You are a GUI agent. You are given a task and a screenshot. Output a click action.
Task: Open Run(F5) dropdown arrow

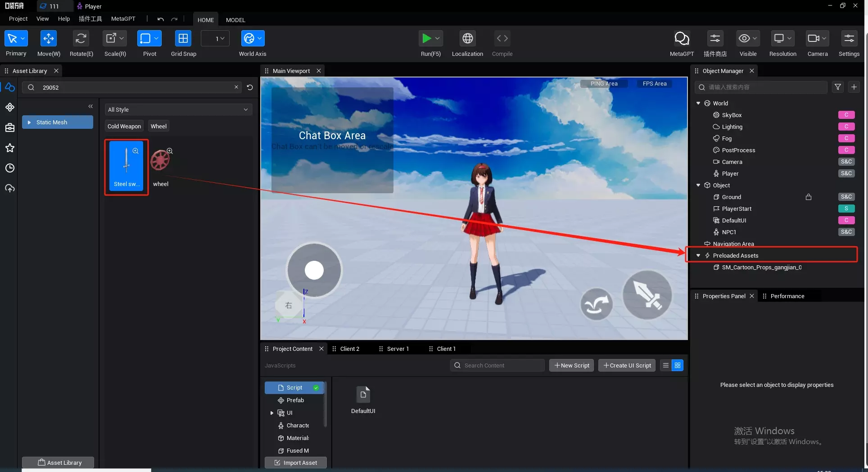coord(437,38)
